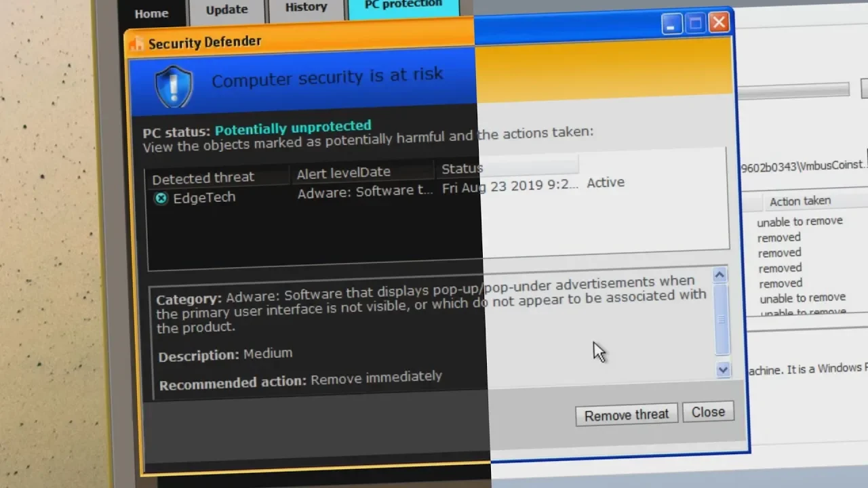Click the details pane scroll up arrow
Screen dimensions: 868x488
pyautogui.click(x=719, y=274)
